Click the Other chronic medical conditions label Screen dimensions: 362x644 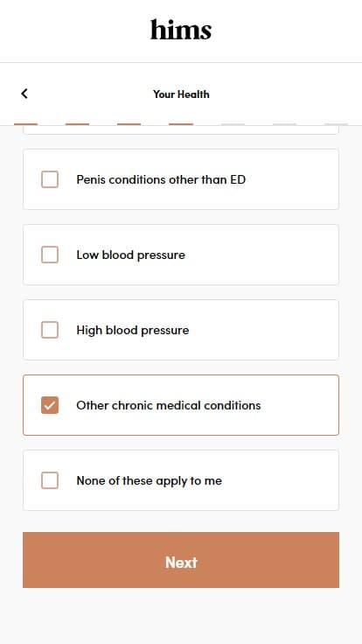click(x=168, y=405)
